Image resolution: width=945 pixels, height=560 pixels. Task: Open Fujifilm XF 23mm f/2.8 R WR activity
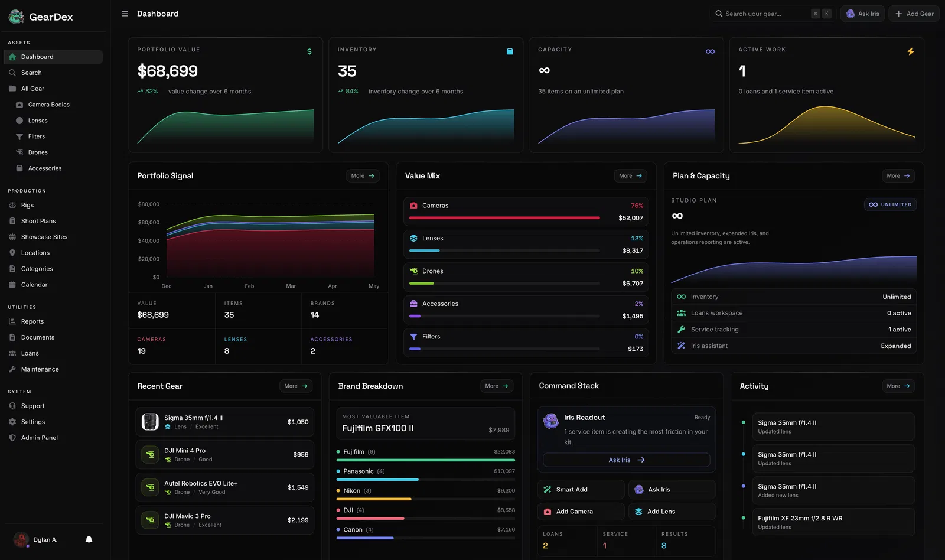[x=833, y=522]
